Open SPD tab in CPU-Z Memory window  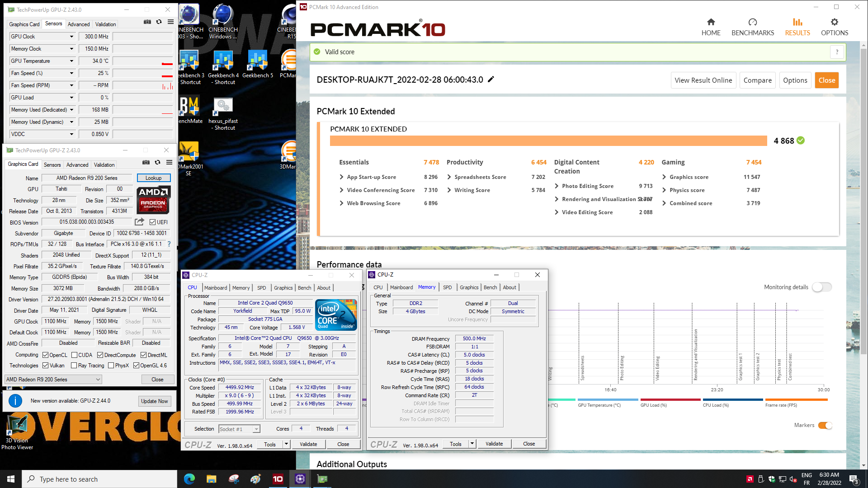pos(447,287)
